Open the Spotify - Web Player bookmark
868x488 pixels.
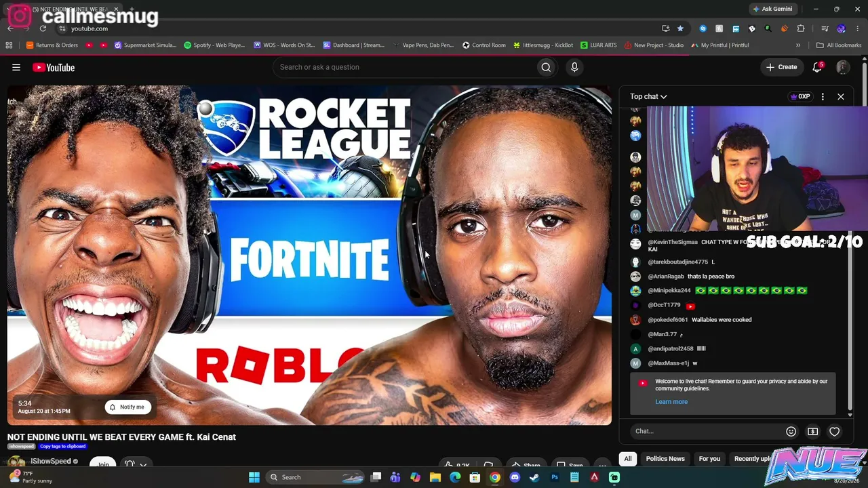tap(214, 45)
